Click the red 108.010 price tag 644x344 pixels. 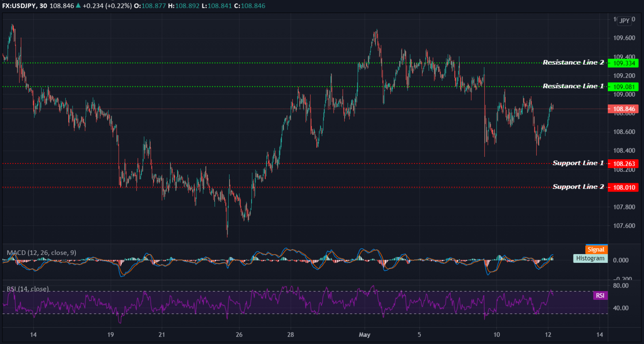[x=623, y=187]
